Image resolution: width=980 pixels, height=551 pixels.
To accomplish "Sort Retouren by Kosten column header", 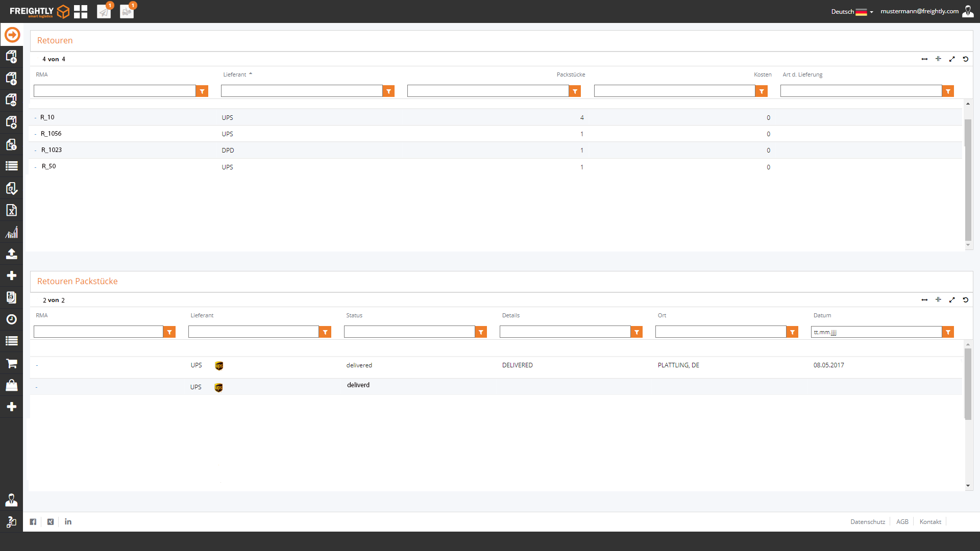I will click(x=763, y=74).
